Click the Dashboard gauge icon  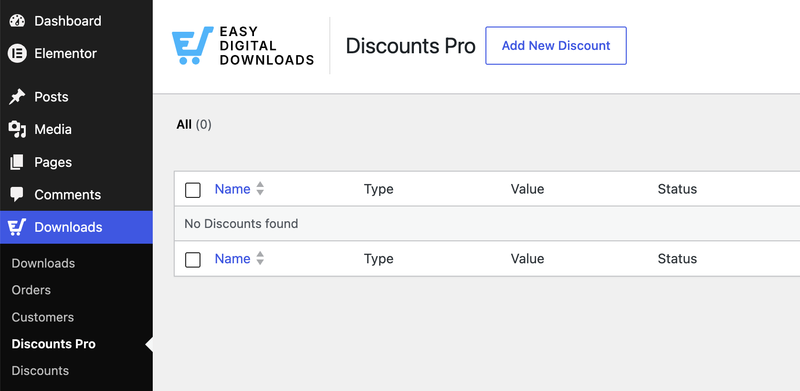[17, 21]
